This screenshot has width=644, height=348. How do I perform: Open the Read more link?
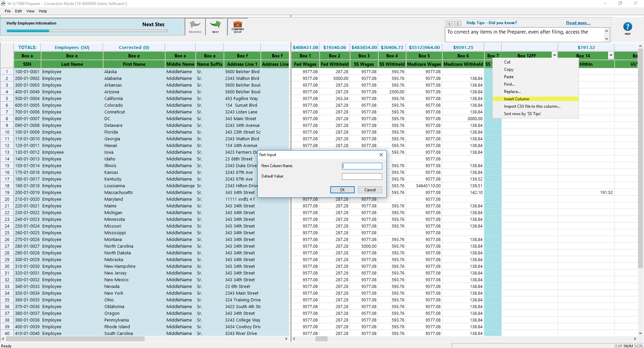coord(578,23)
